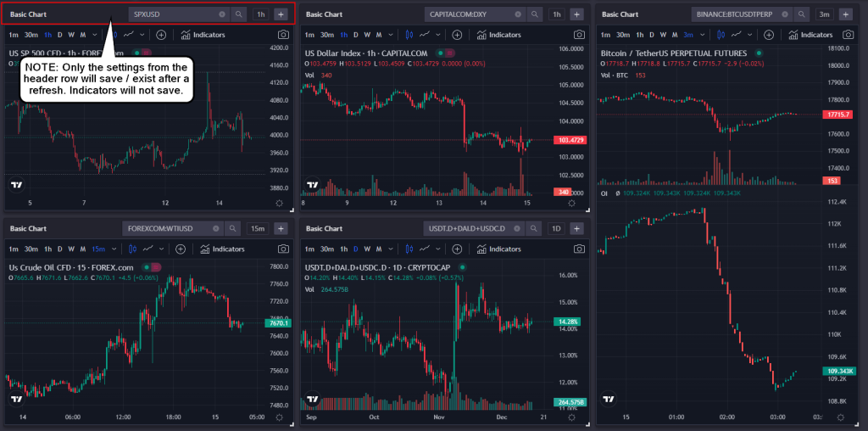Add comparison symbol on BTCUSDTPERP chart

point(768,35)
